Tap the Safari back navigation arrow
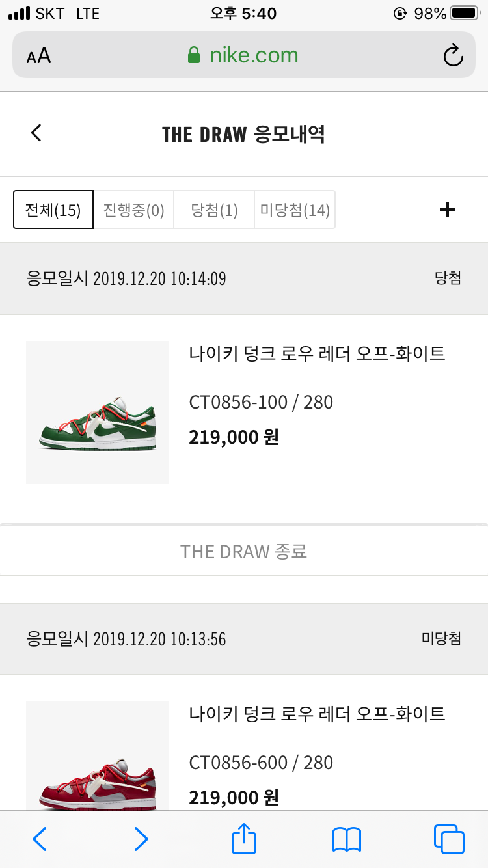Viewport: 488px width, 868px height. coord(40,839)
